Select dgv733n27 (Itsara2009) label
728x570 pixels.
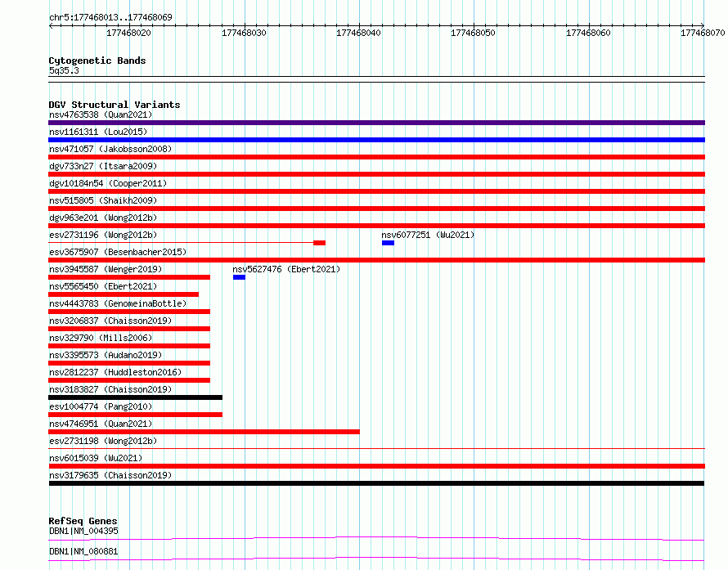(x=103, y=166)
